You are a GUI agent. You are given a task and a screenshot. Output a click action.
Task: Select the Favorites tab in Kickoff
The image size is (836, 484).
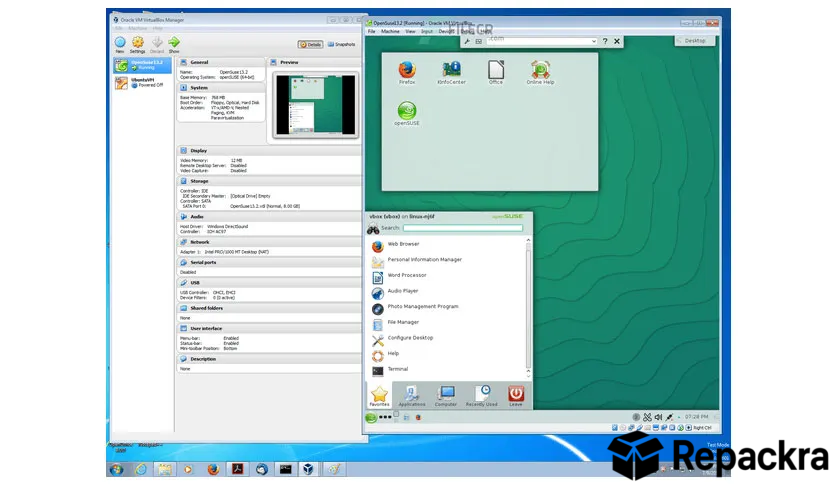(x=380, y=396)
